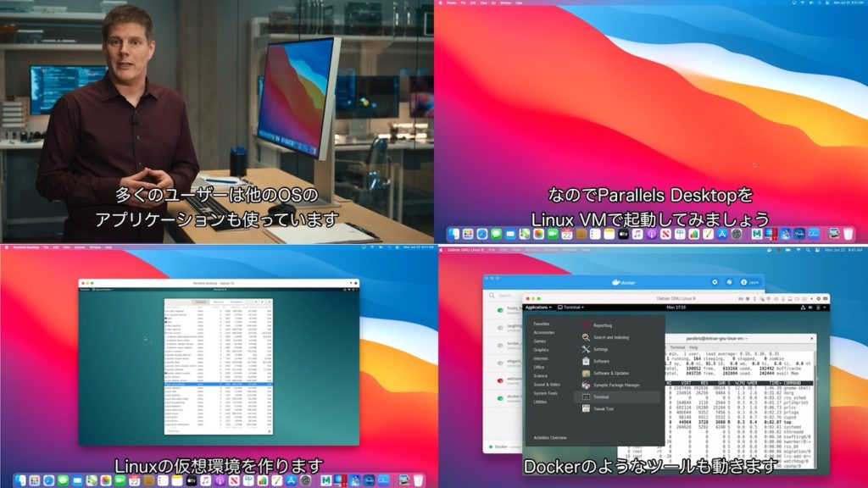This screenshot has height=488, width=868.
Task: Open Docker settings gear icon
Action: click(x=715, y=282)
